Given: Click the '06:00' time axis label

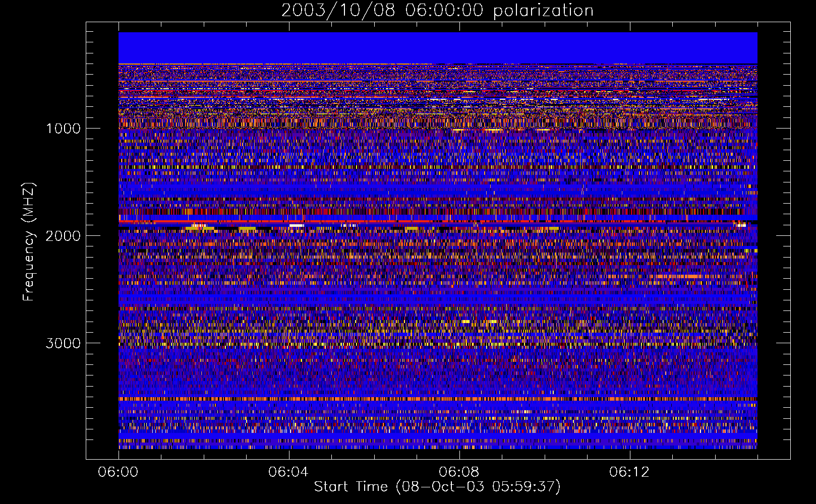Looking at the screenshot, I should [119, 472].
